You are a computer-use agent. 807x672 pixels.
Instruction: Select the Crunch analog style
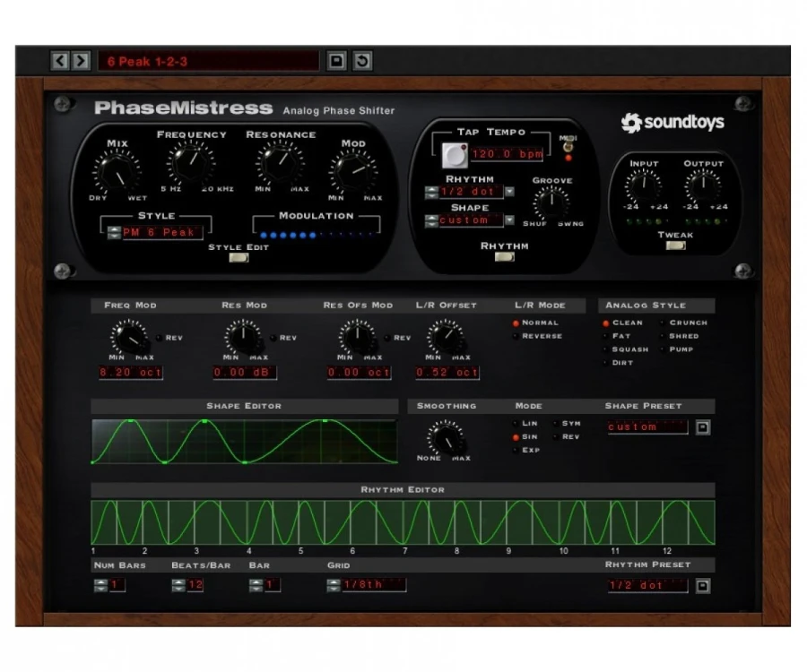[663, 323]
